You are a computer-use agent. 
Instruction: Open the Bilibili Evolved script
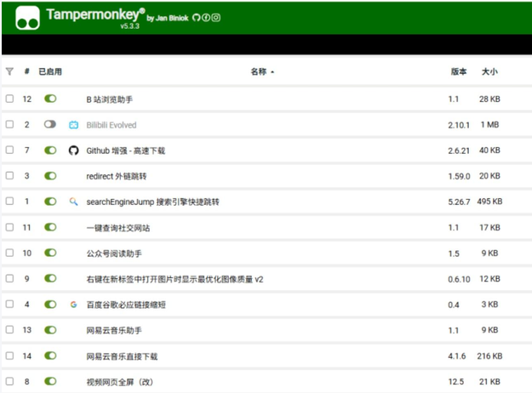pos(112,125)
